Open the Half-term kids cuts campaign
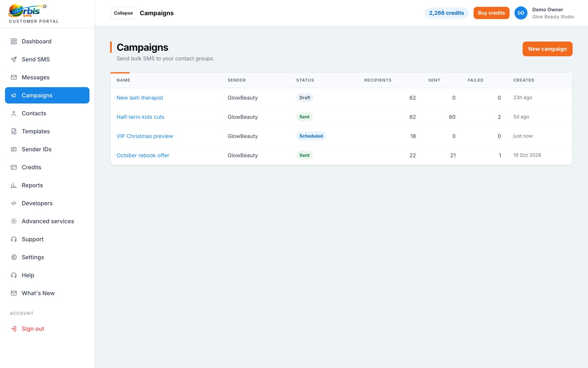Viewport: 588px width, 368px height. (x=140, y=117)
